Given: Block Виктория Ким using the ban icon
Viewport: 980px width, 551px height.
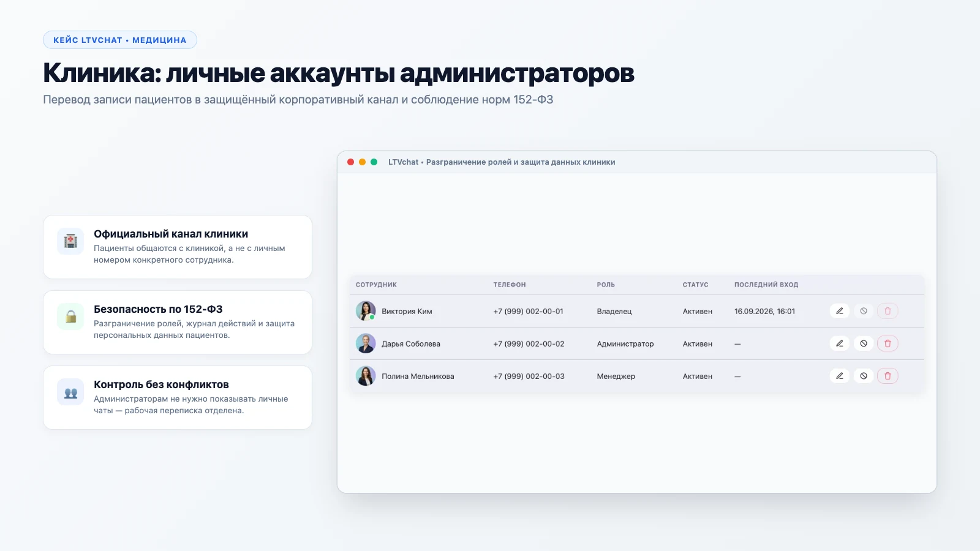Looking at the screenshot, I should [864, 311].
